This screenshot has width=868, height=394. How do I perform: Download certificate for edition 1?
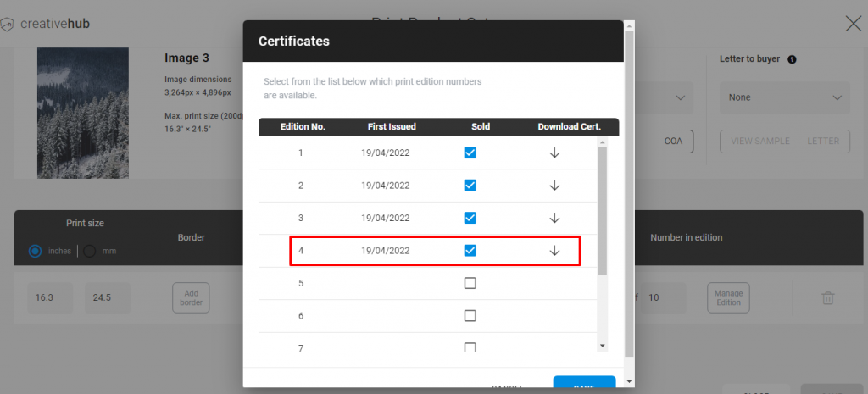pos(554,153)
